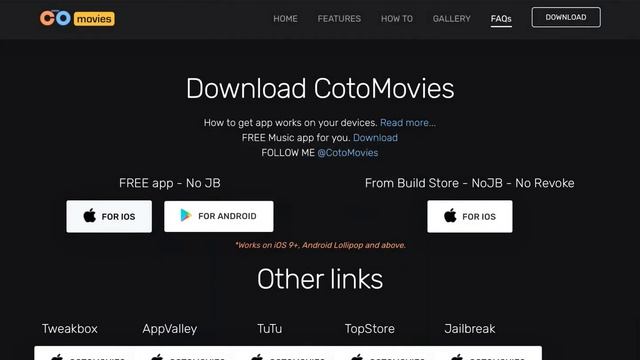Click the AppValley heading

click(170, 329)
